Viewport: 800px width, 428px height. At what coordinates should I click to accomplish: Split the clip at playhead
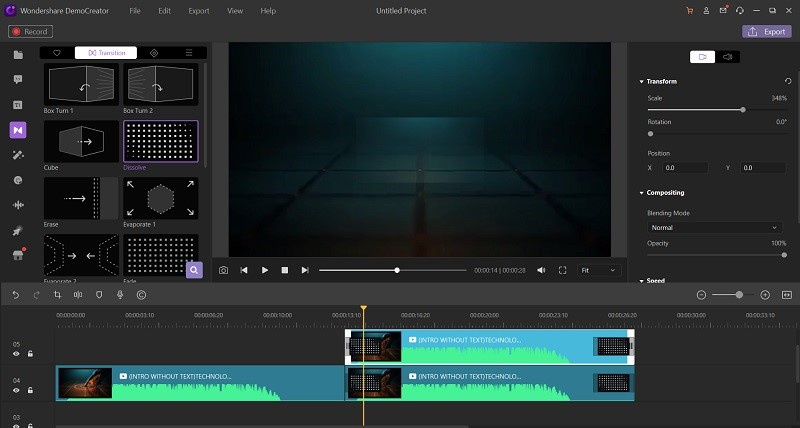pyautogui.click(x=78, y=295)
